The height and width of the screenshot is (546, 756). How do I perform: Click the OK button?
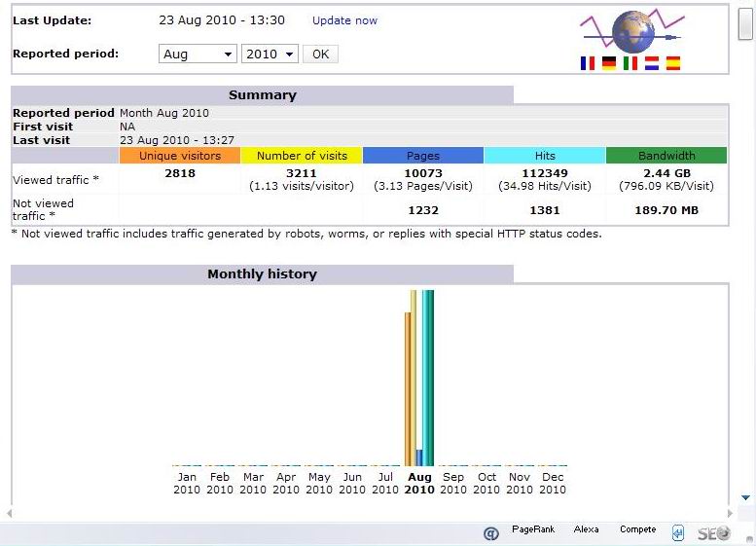(x=321, y=55)
